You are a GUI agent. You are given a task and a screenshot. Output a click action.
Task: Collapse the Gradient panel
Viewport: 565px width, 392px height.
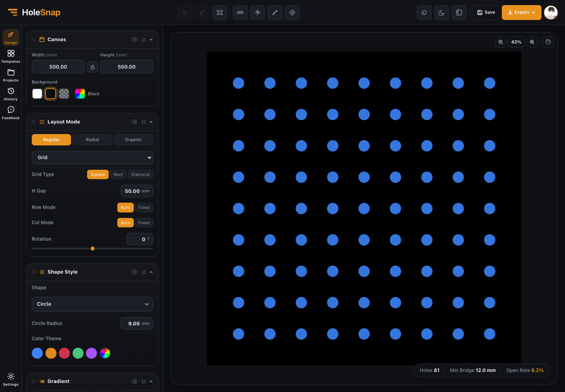[x=151, y=381]
